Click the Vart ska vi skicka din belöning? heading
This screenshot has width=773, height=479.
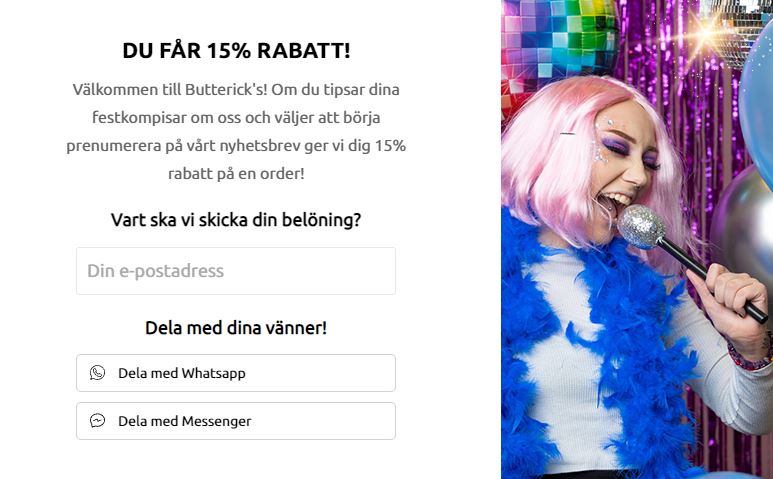(x=236, y=220)
